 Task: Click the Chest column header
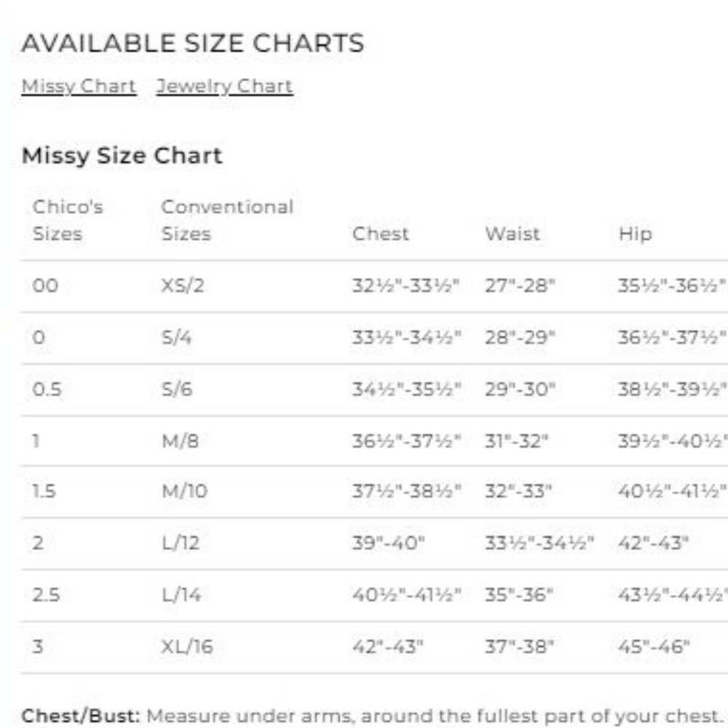click(x=381, y=234)
